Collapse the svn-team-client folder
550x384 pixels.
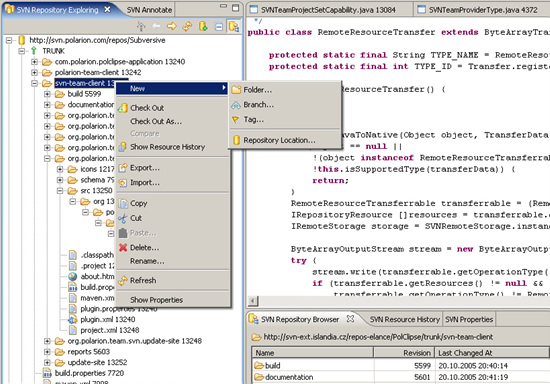[x=34, y=83]
